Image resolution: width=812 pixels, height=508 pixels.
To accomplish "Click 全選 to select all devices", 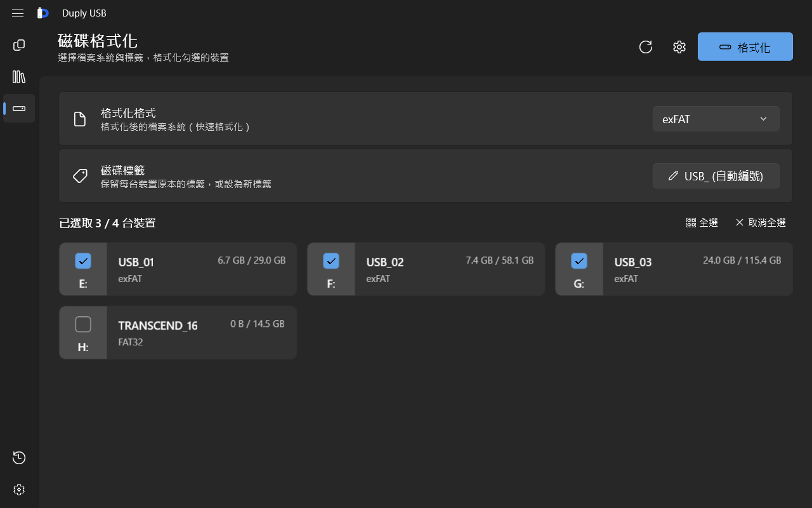I will click(x=702, y=223).
